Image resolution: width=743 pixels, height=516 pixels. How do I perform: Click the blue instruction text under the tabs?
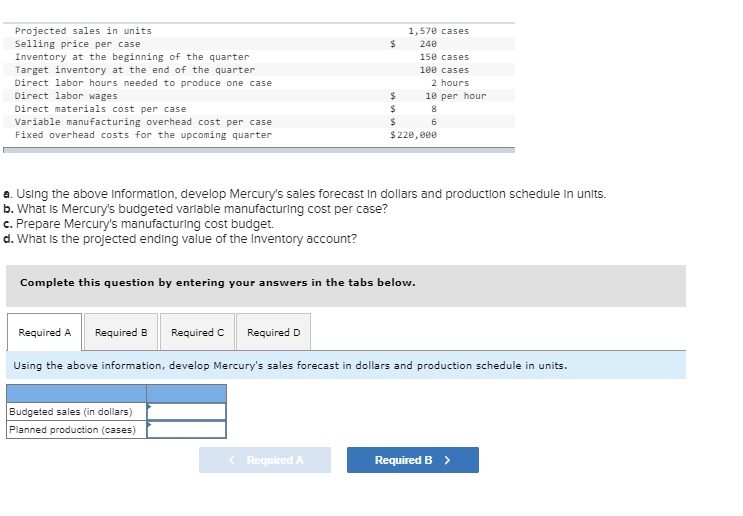click(x=290, y=366)
